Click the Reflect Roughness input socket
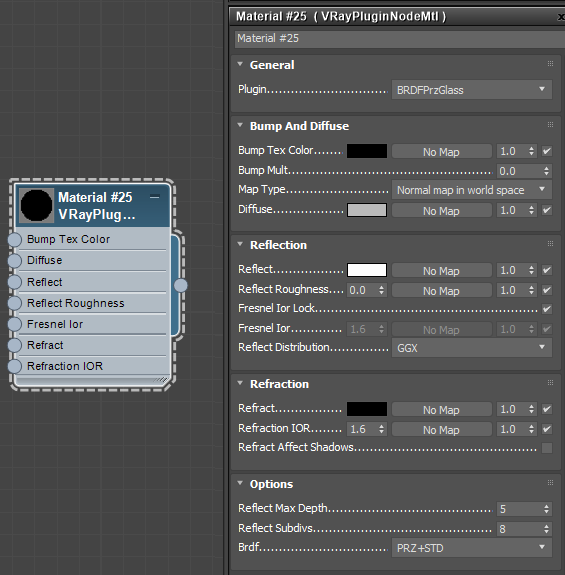The width and height of the screenshot is (565, 575). (x=15, y=303)
